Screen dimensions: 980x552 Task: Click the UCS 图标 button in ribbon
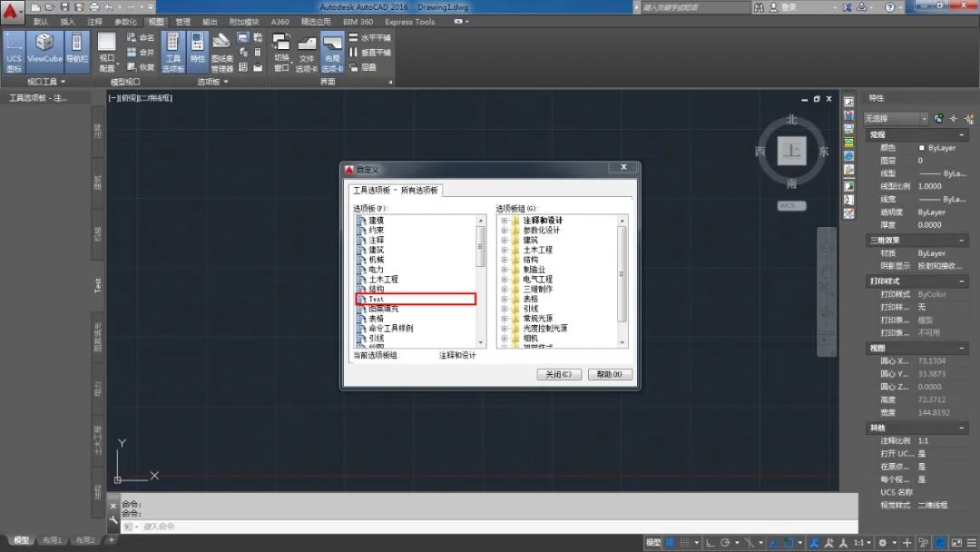point(14,52)
